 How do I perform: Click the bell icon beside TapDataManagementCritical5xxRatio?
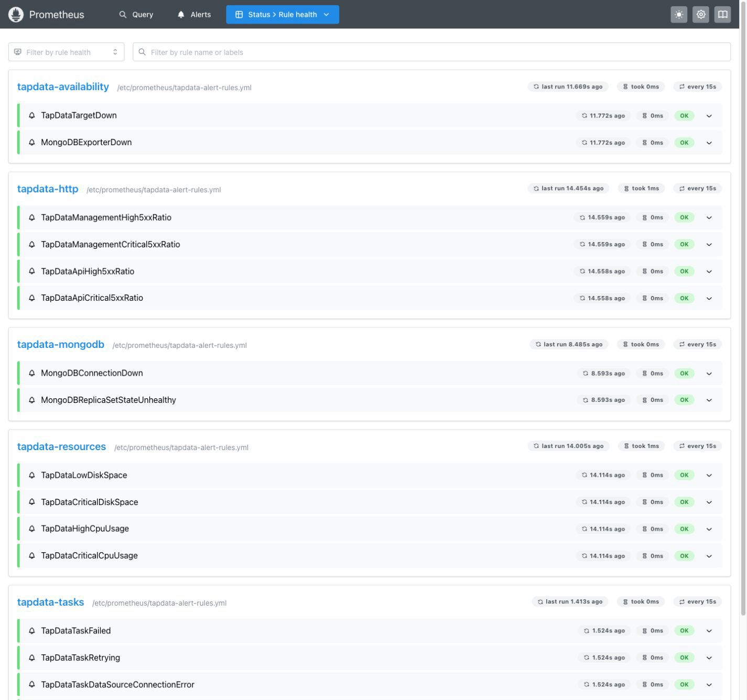32,244
